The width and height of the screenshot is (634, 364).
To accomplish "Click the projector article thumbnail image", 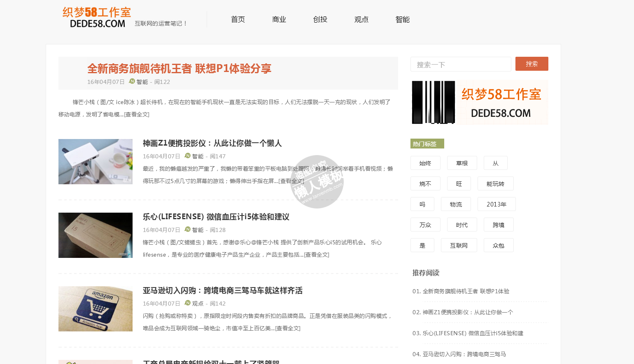I will 96,162.
